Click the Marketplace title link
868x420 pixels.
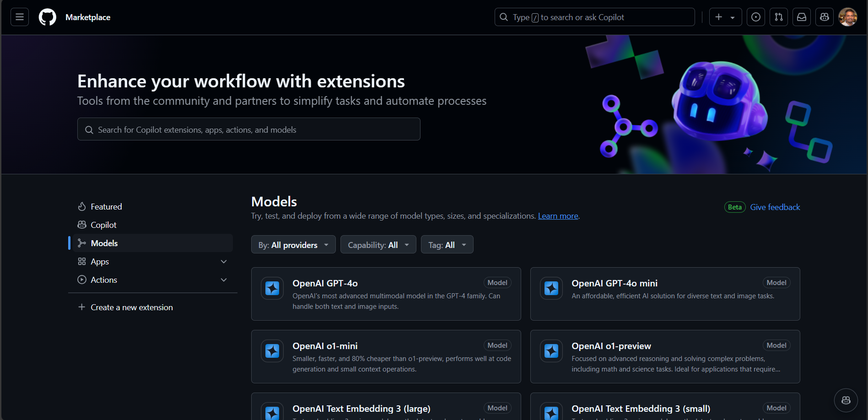88,17
